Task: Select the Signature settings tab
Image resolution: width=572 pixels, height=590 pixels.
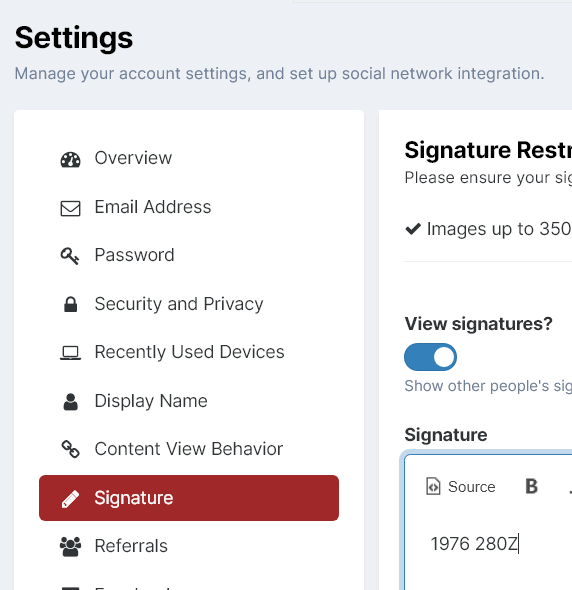Action: coord(189,498)
